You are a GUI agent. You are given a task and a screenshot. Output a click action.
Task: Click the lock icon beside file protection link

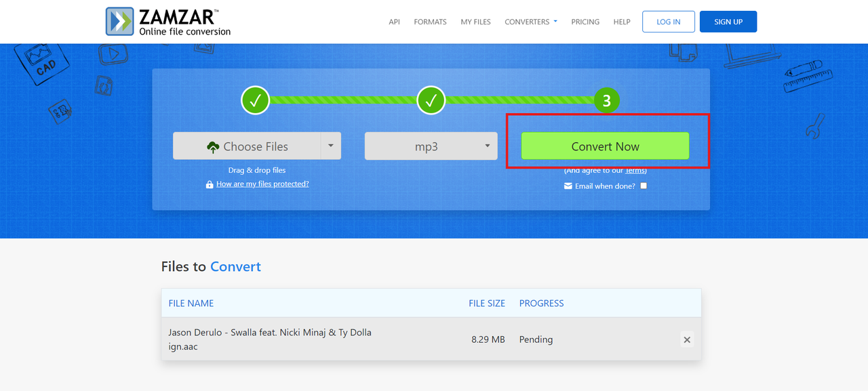click(x=210, y=184)
